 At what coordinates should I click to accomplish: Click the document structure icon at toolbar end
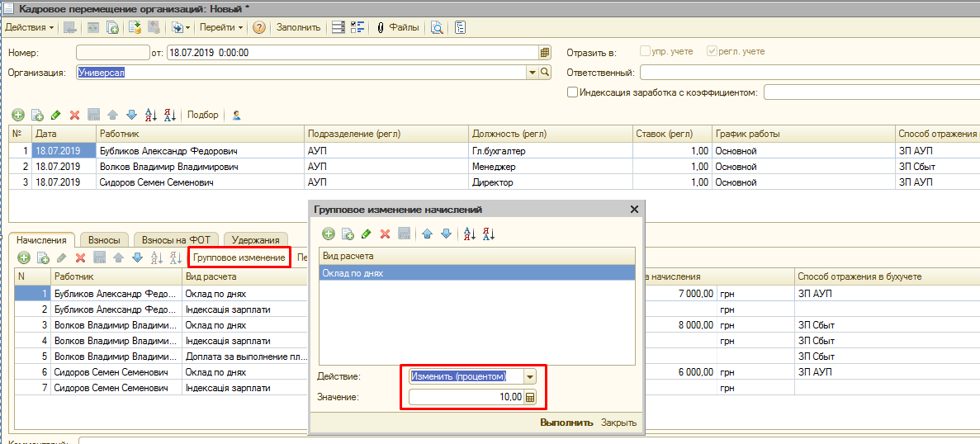point(460,27)
